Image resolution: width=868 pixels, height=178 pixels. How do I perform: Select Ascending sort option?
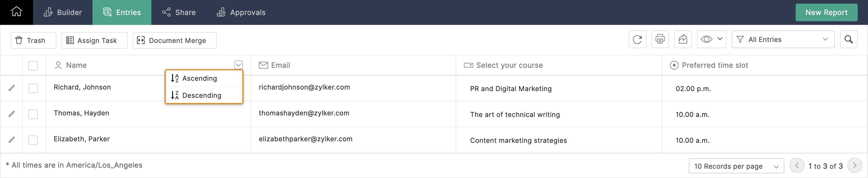click(199, 78)
